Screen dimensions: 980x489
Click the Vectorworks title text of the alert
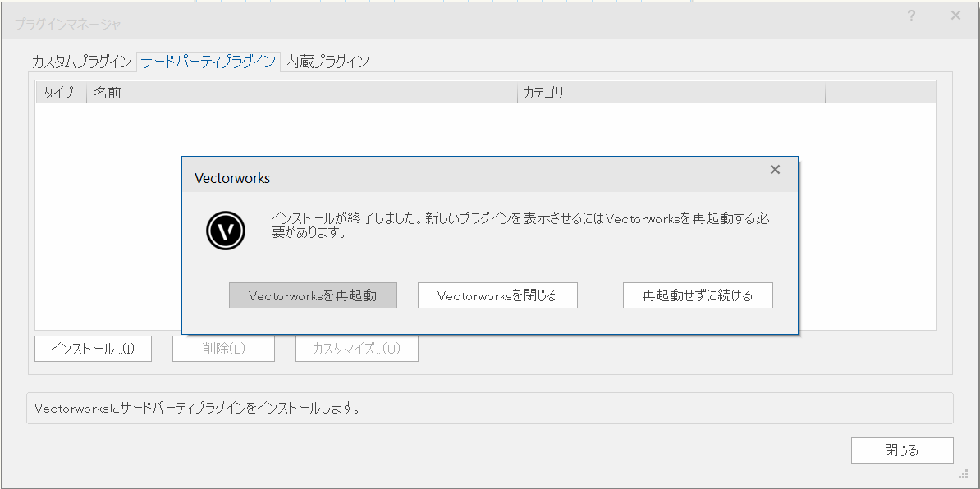tap(232, 178)
